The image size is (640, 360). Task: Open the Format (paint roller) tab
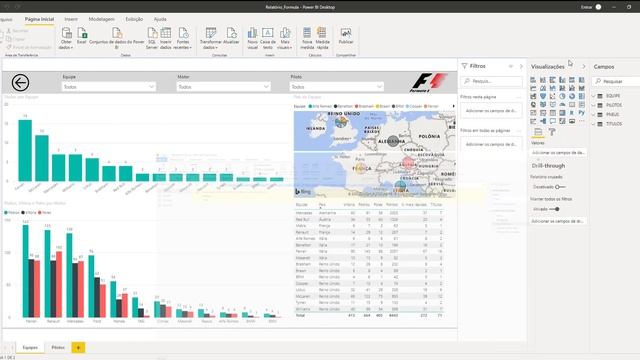[x=552, y=132]
